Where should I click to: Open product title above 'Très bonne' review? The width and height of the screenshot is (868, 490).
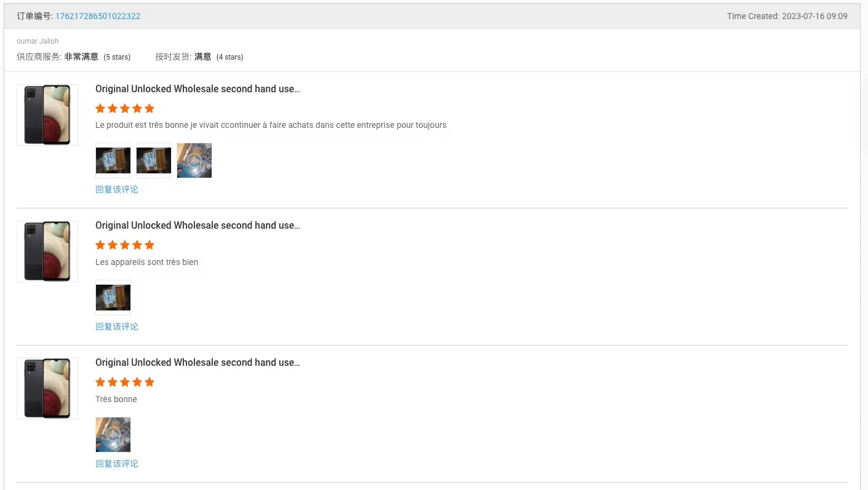tap(197, 363)
